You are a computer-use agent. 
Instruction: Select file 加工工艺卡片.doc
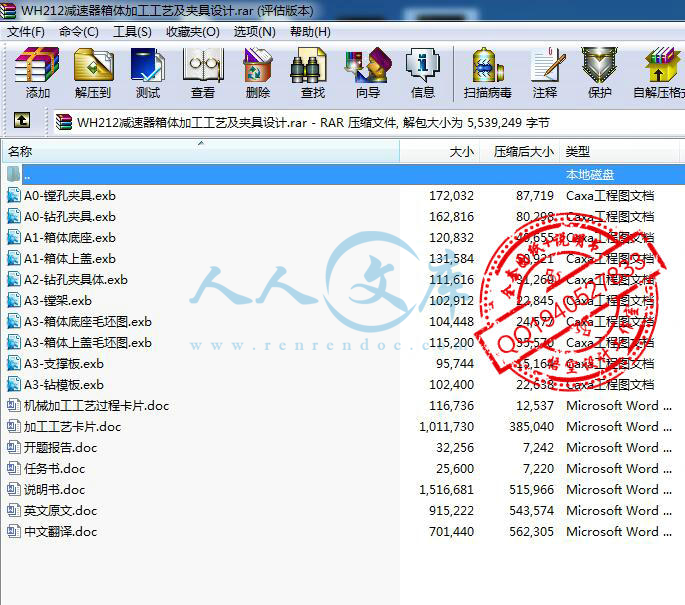(73, 426)
